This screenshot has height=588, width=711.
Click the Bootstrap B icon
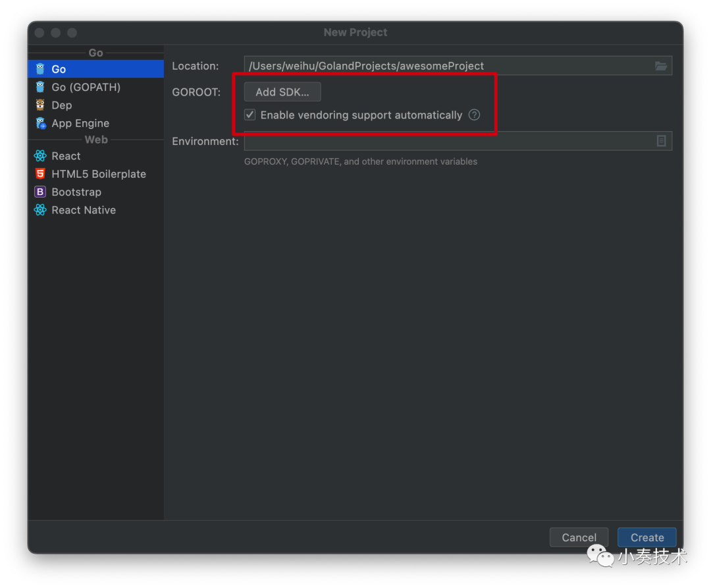(40, 192)
